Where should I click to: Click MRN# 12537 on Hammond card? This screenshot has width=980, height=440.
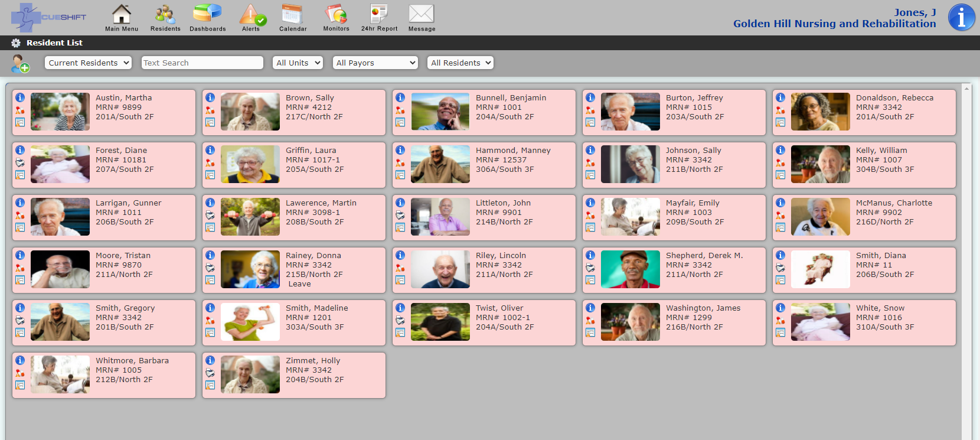[x=501, y=159]
